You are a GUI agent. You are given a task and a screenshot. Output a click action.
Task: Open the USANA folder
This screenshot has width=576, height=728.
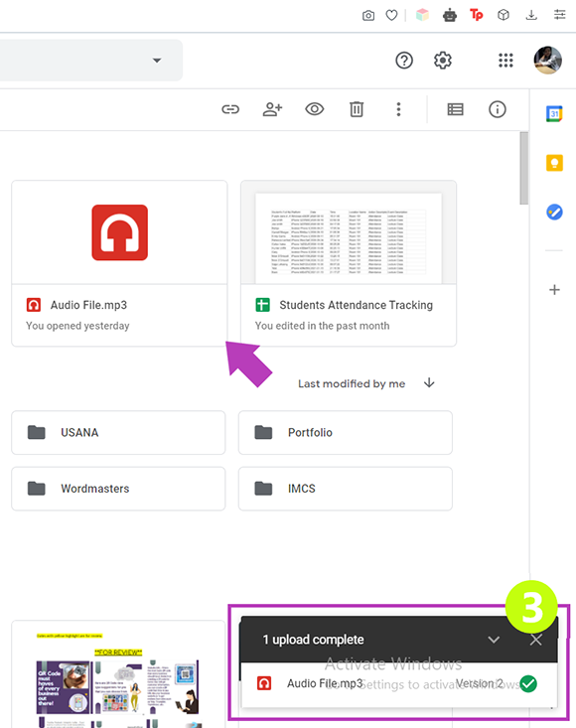[x=118, y=433]
